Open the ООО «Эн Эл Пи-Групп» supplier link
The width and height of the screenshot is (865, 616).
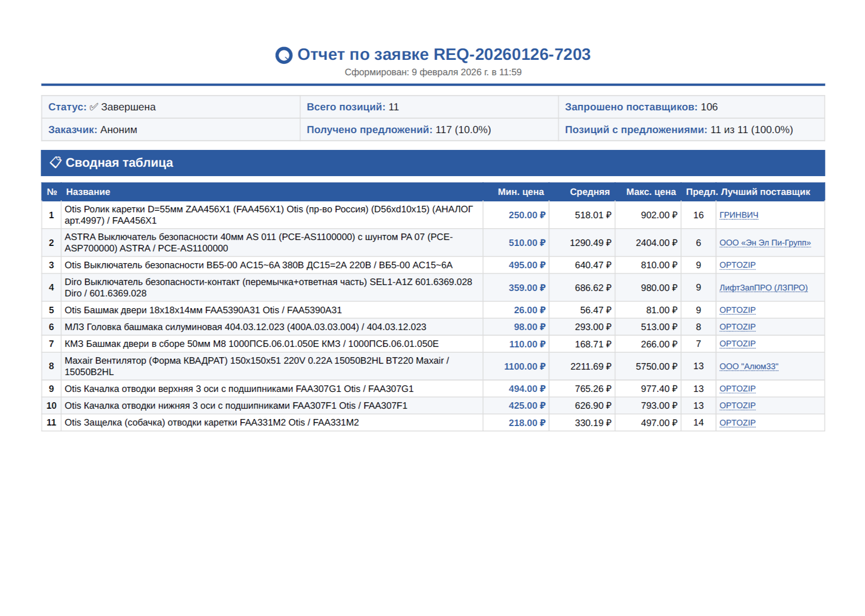764,243
